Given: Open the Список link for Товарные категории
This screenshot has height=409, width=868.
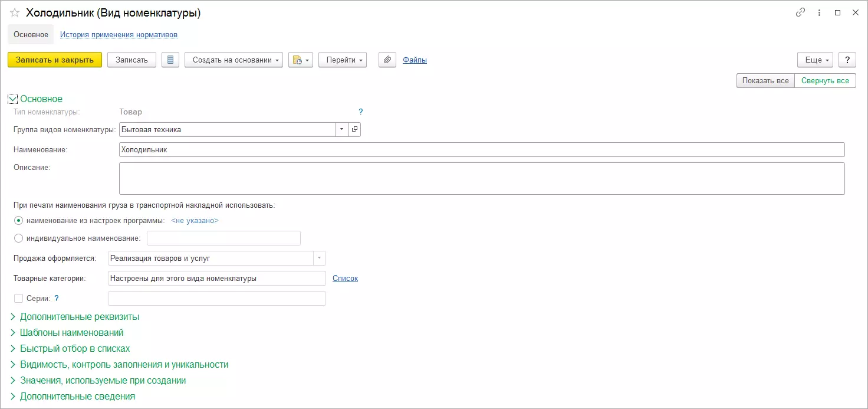Looking at the screenshot, I should (345, 278).
